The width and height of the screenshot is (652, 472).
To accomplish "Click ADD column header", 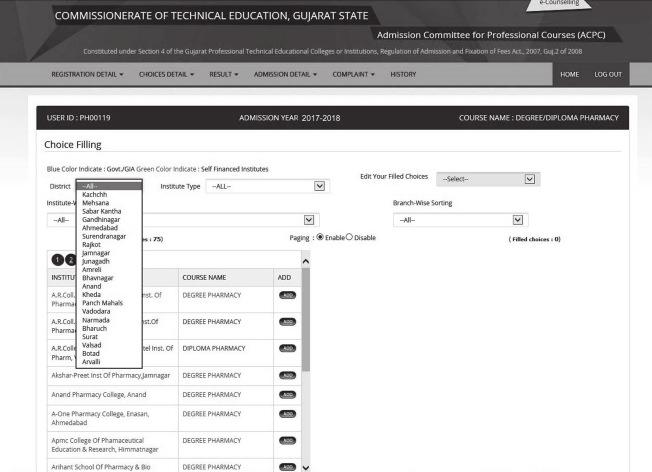I will click(x=284, y=277).
